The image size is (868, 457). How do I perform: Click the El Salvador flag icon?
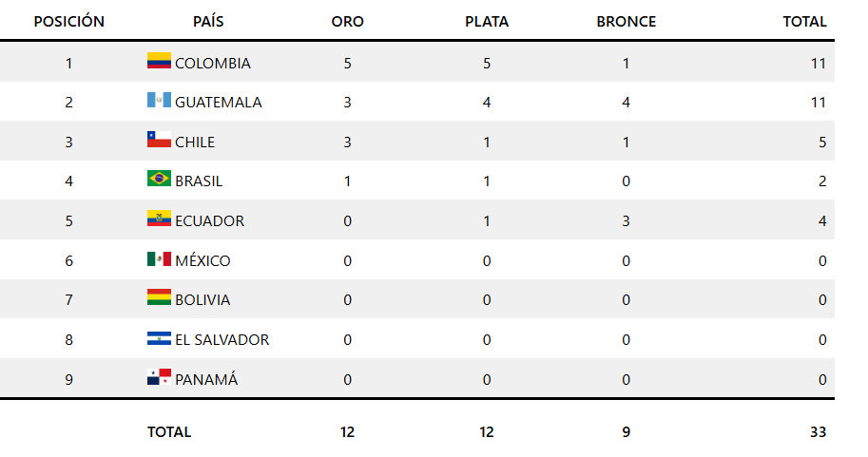coord(159,338)
